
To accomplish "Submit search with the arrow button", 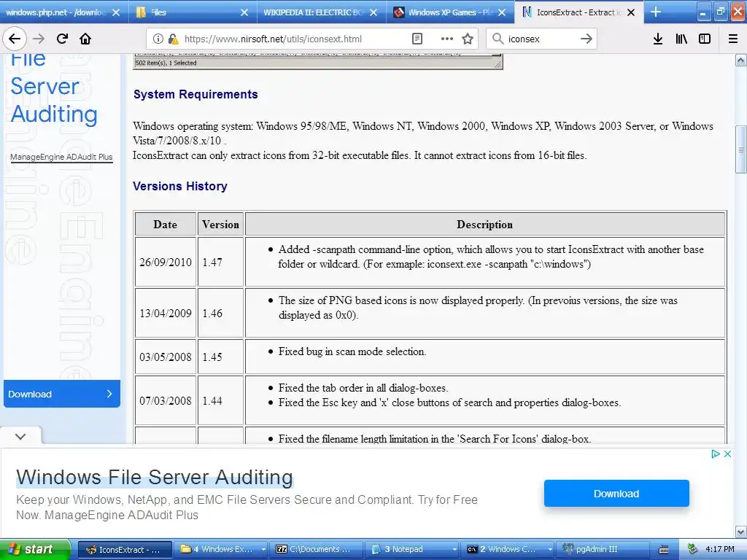I will pyautogui.click(x=587, y=39).
